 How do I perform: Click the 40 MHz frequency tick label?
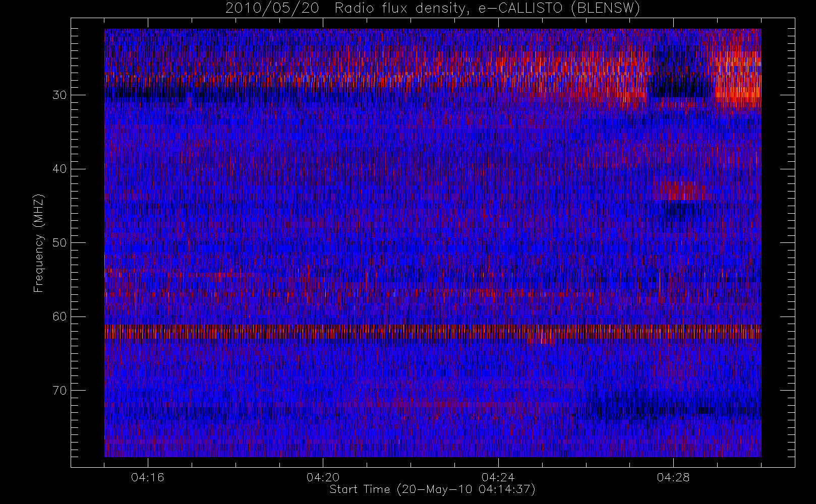[x=60, y=169]
